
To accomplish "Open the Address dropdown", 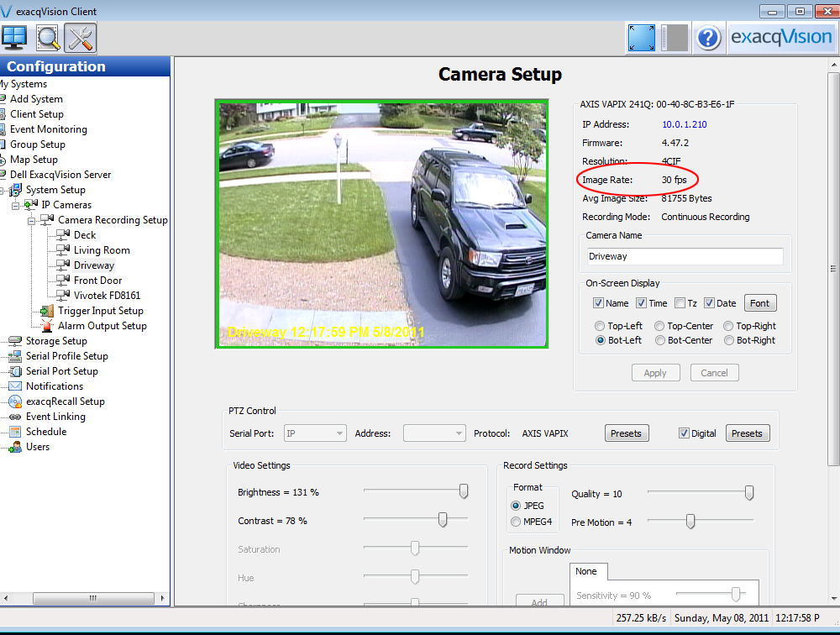I will pos(433,433).
